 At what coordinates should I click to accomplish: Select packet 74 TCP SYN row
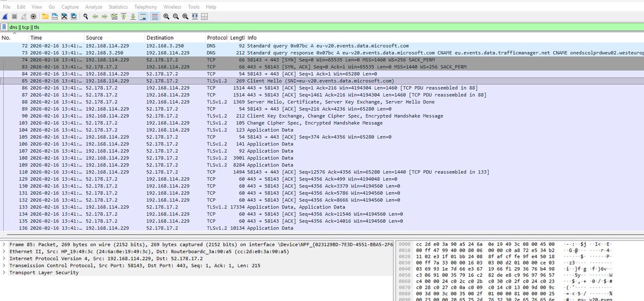point(322,60)
